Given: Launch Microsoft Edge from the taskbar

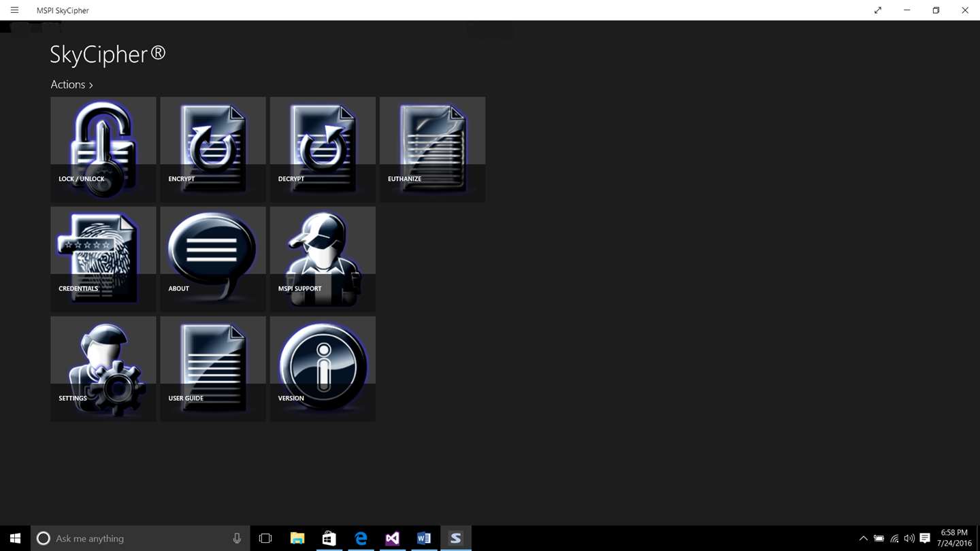Looking at the screenshot, I should (361, 538).
